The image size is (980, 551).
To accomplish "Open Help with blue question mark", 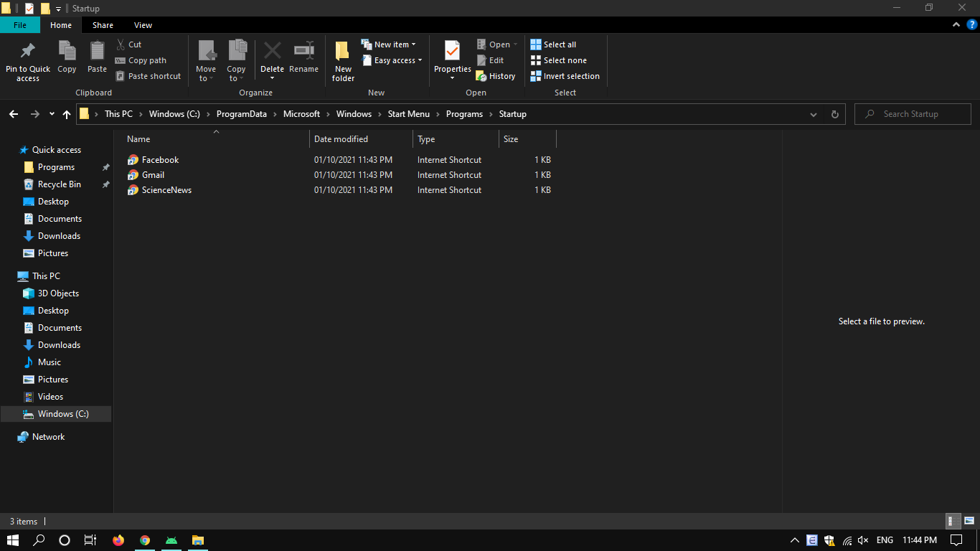I will pos(972,24).
